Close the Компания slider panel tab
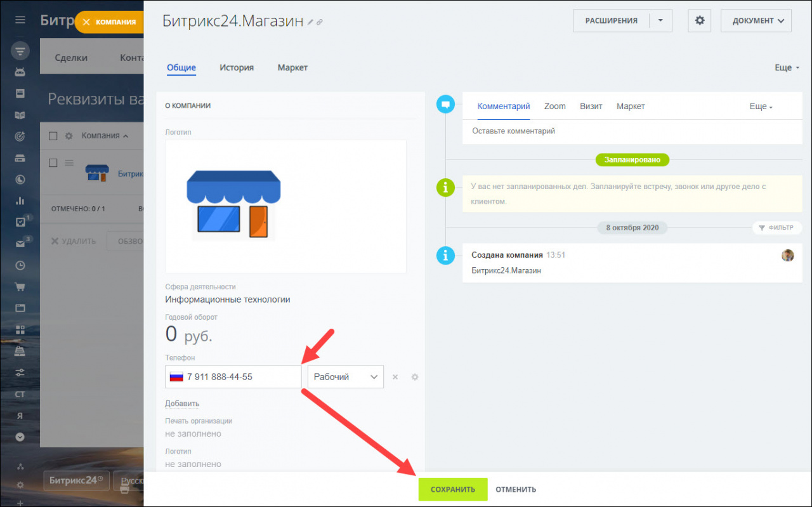812x507 pixels. coord(86,22)
